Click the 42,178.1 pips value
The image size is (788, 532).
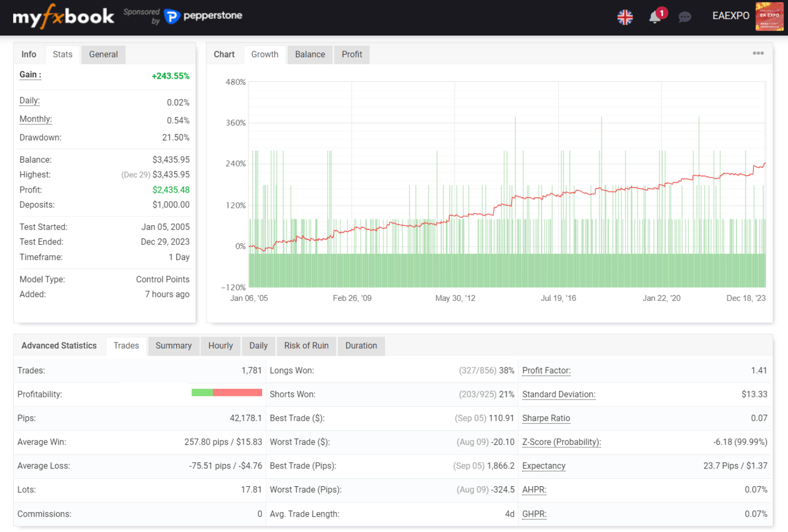[x=246, y=418]
